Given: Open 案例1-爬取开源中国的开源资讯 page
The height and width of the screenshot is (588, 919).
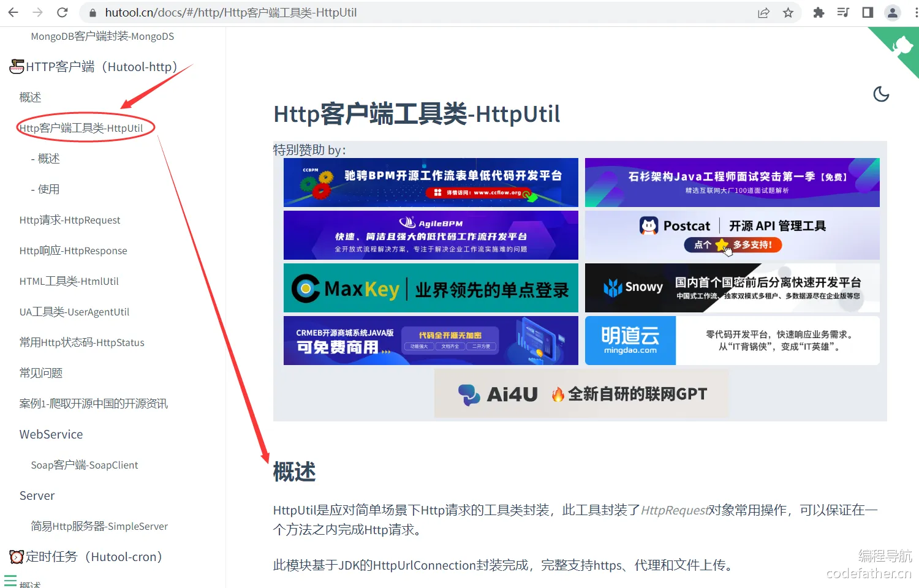Looking at the screenshot, I should tap(94, 404).
